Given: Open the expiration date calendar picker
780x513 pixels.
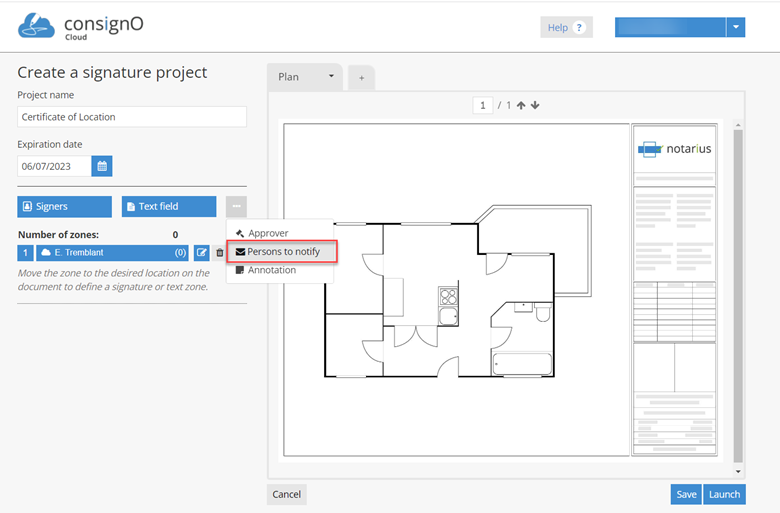Looking at the screenshot, I should (102, 166).
